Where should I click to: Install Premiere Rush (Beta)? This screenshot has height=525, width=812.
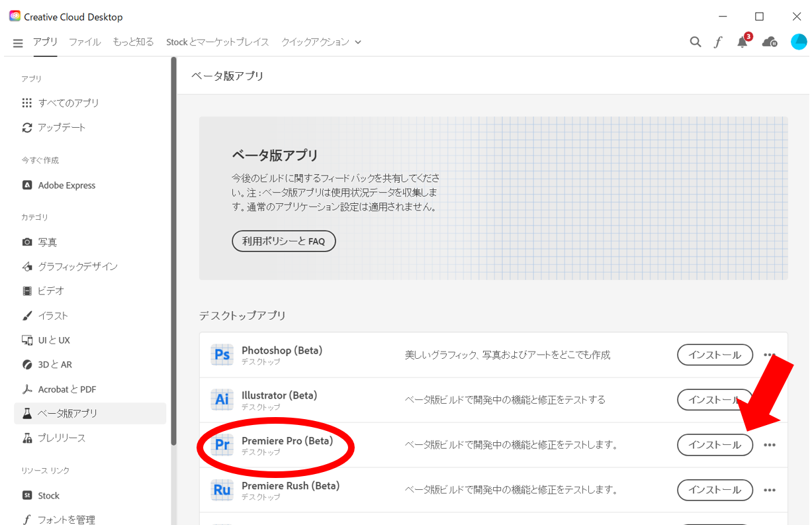point(715,490)
